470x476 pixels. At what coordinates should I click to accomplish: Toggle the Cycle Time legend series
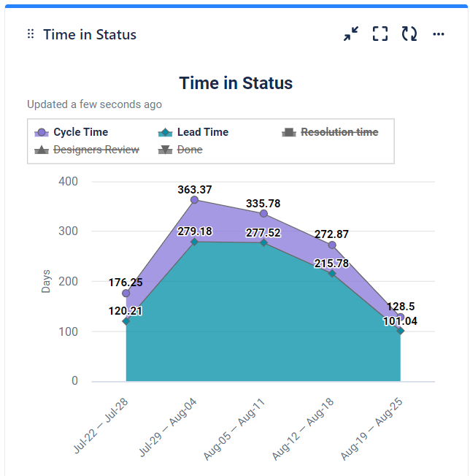point(72,132)
